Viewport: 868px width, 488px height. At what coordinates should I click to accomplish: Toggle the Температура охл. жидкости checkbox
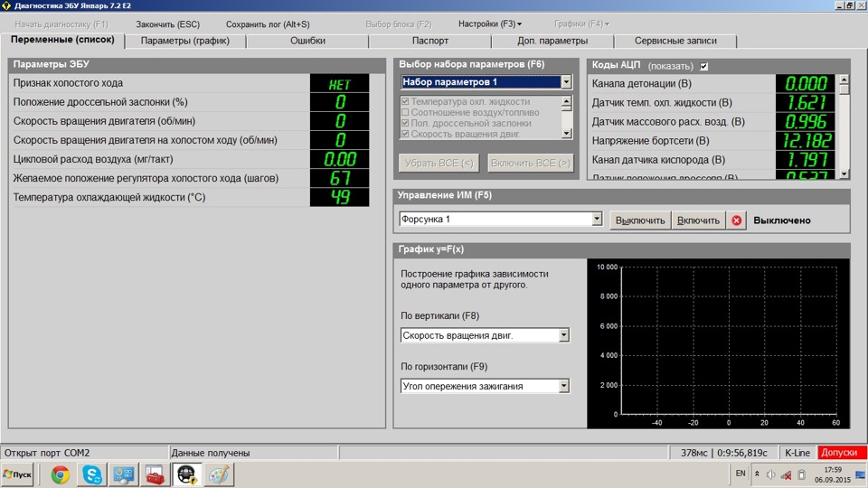405,102
